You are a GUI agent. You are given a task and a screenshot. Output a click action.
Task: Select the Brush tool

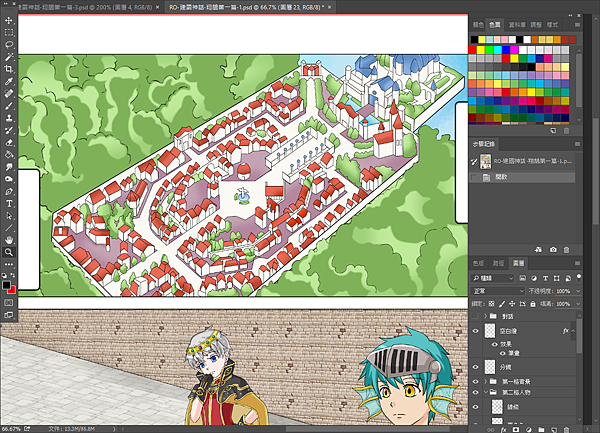[x=9, y=106]
